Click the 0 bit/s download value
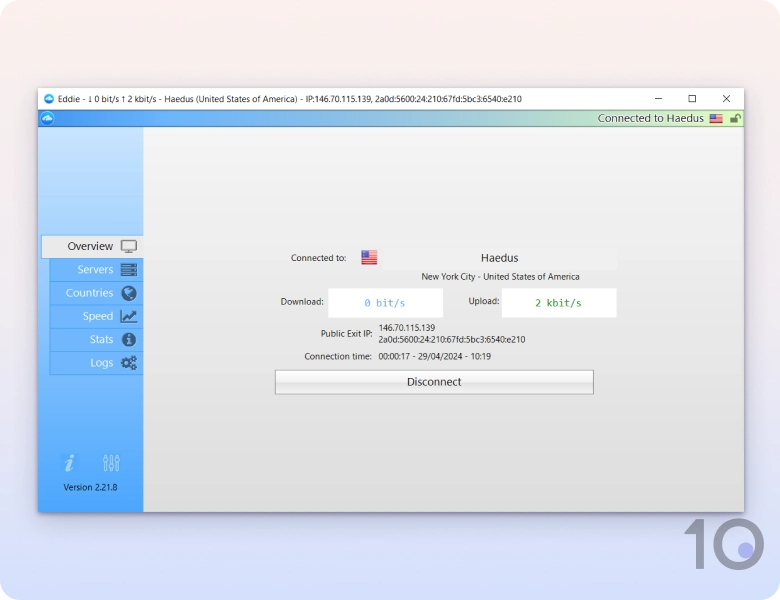The image size is (780, 600). pos(385,303)
